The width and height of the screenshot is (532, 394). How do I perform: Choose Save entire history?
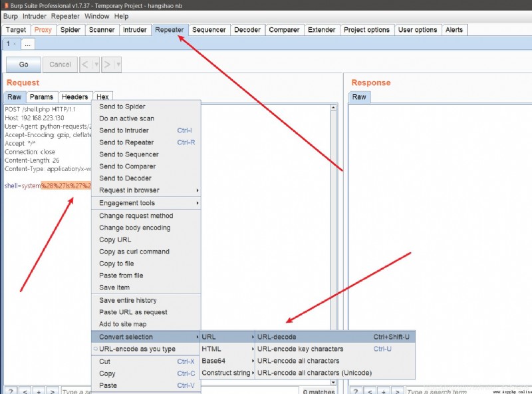coord(146,300)
